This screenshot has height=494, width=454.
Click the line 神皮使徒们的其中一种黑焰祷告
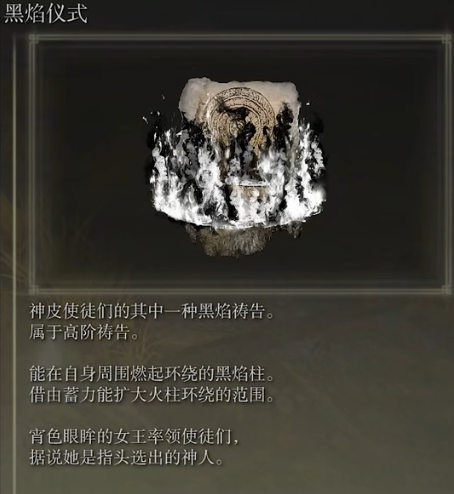click(152, 311)
